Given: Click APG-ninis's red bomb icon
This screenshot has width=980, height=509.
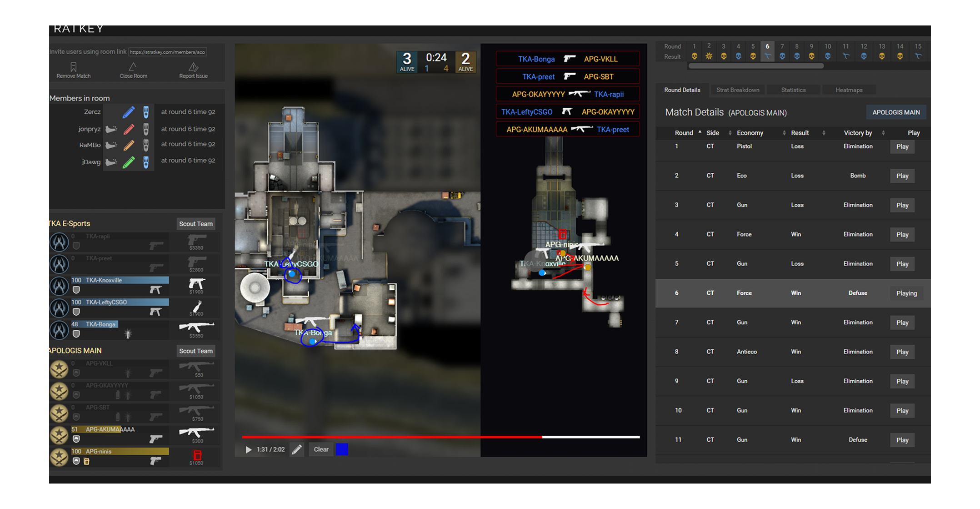Looking at the screenshot, I should (x=197, y=455).
